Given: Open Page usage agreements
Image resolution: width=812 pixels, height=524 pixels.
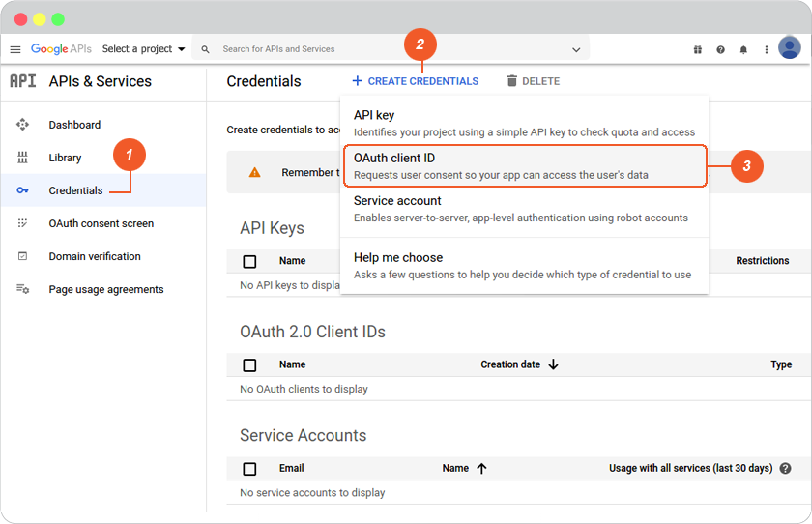Looking at the screenshot, I should 106,289.
